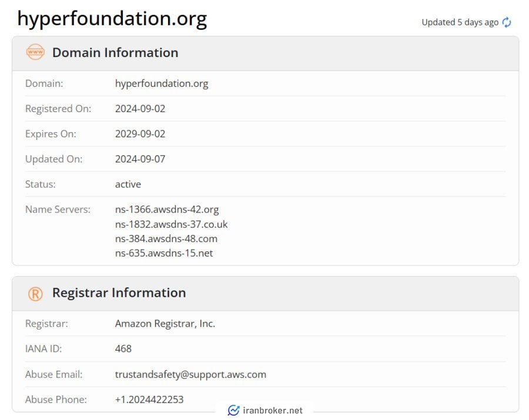Click the Updated 5 days ago text

[460, 22]
